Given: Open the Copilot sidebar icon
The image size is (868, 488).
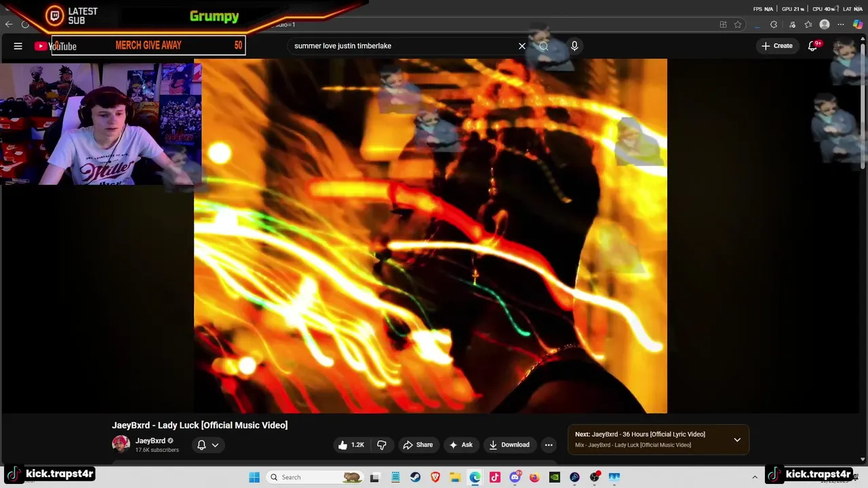Looking at the screenshot, I should click(x=858, y=24).
